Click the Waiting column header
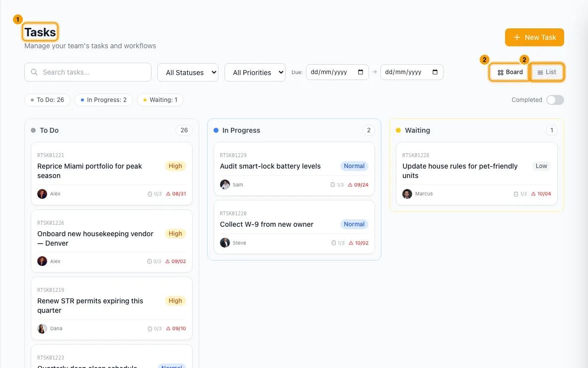This screenshot has height=368, width=588. [417, 130]
